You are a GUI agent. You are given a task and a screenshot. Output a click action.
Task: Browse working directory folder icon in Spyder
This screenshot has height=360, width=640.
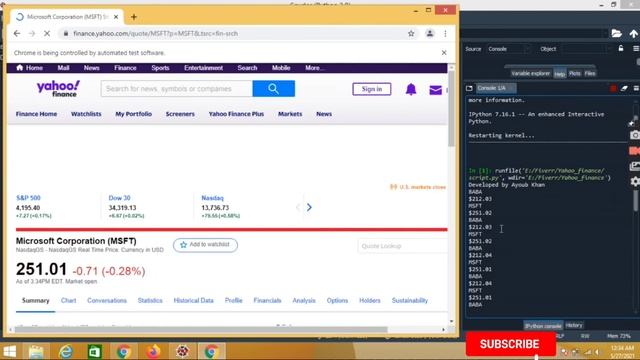pyautogui.click(x=616, y=33)
